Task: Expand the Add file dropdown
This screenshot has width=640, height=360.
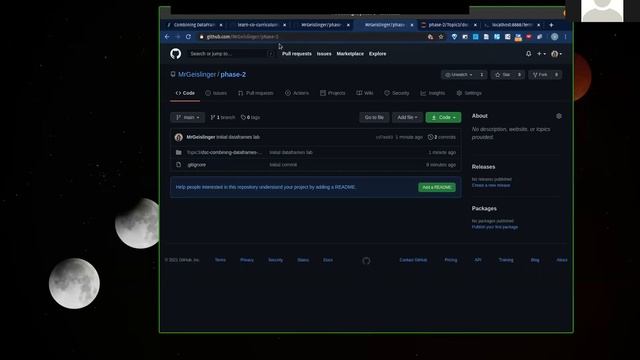Action: (407, 117)
